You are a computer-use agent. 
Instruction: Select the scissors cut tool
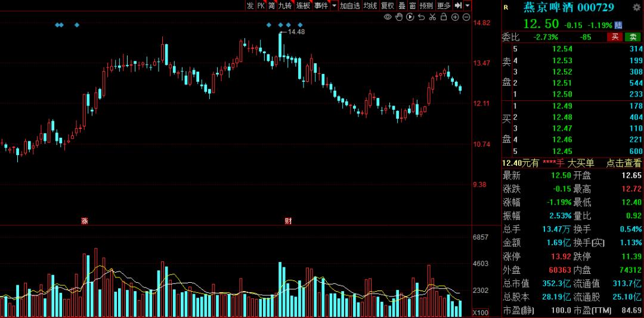point(432,17)
